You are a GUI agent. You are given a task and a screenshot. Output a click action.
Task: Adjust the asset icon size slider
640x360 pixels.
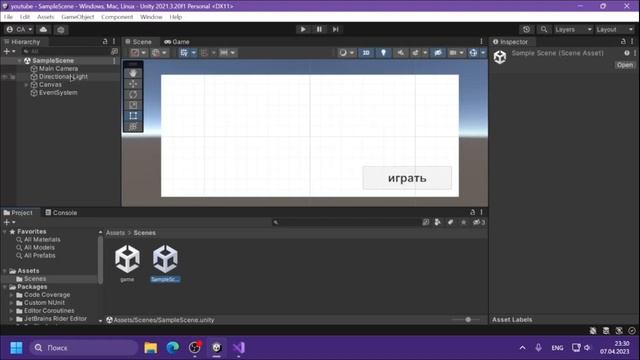pos(468,320)
